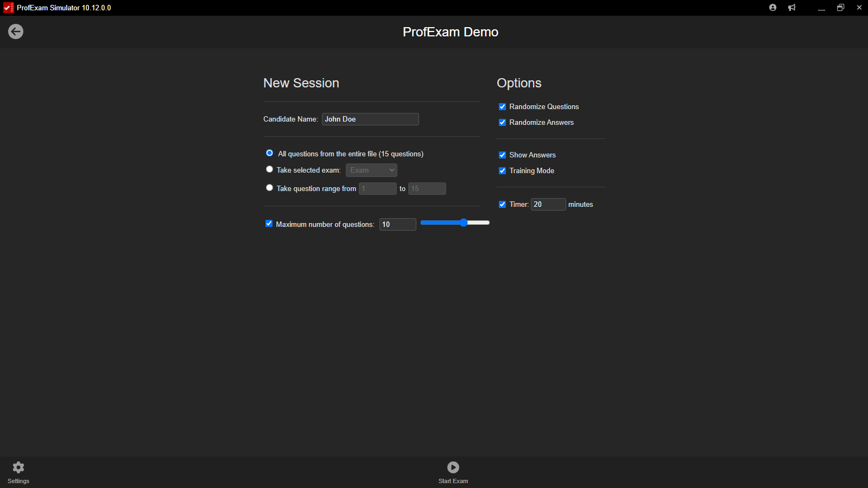
Task: Uncheck Randomize Questions option
Action: pos(502,106)
